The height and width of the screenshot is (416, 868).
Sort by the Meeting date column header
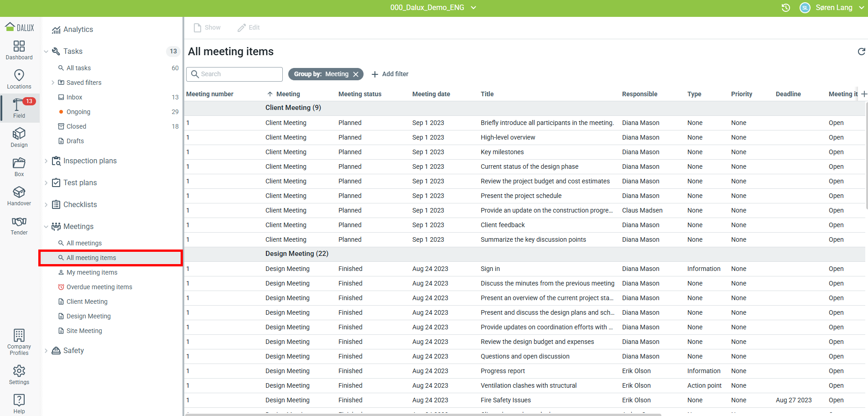(x=431, y=94)
